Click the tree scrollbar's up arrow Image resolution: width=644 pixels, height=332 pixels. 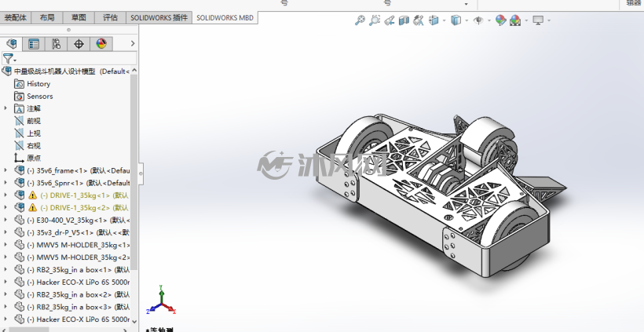click(x=134, y=71)
